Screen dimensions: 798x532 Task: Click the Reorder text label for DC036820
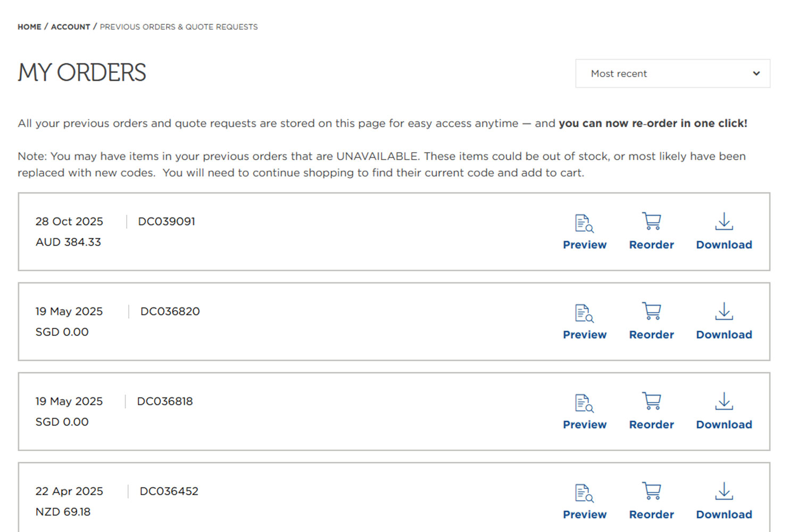pyautogui.click(x=651, y=335)
